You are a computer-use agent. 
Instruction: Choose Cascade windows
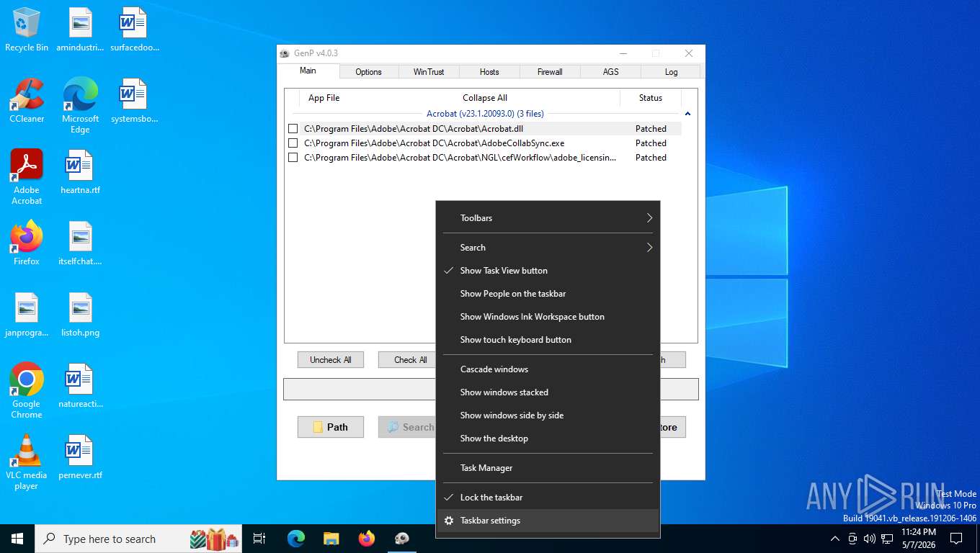pos(548,369)
